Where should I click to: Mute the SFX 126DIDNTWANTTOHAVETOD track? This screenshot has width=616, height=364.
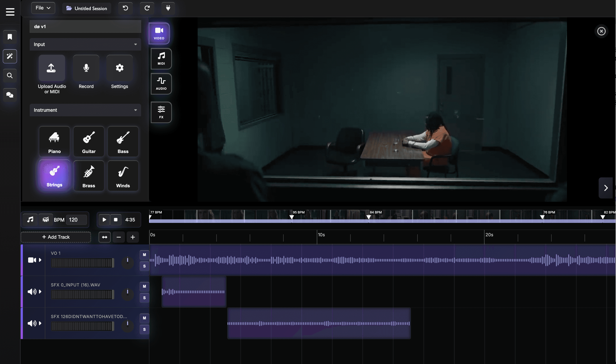pyautogui.click(x=144, y=318)
